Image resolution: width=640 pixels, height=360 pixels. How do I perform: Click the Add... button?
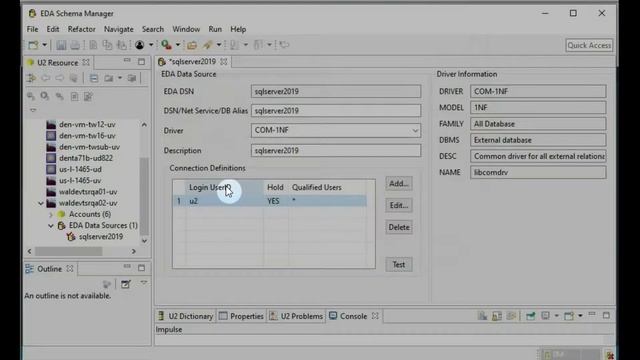pos(399,183)
